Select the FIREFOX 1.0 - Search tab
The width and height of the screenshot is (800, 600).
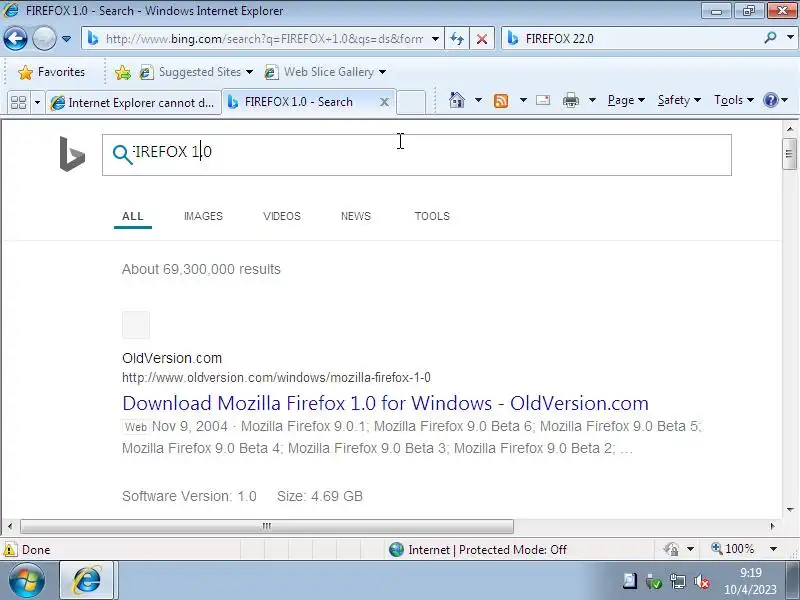click(309, 102)
